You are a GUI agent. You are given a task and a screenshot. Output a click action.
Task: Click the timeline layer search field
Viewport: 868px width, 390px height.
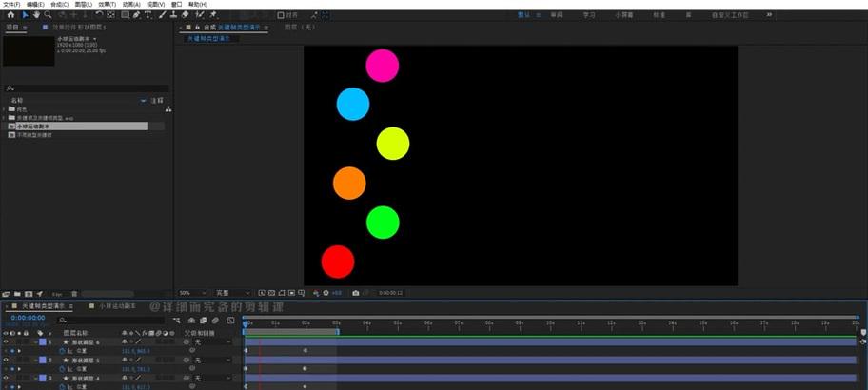coord(111,321)
